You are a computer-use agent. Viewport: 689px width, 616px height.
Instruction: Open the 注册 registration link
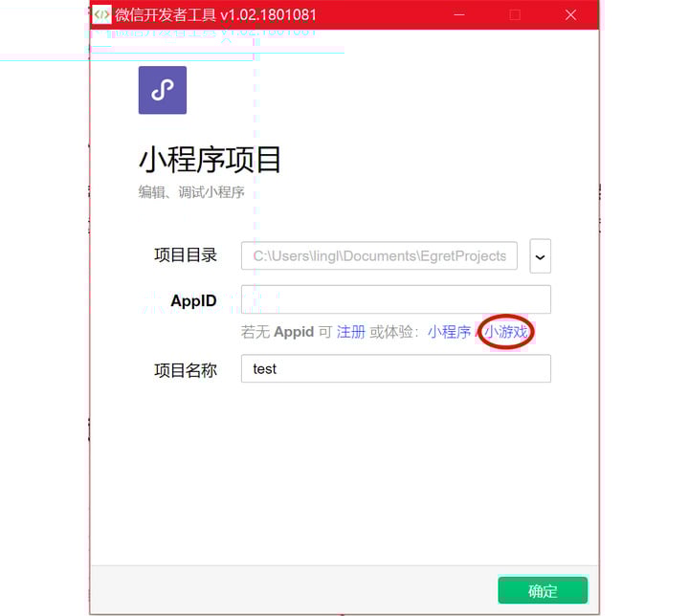click(351, 332)
